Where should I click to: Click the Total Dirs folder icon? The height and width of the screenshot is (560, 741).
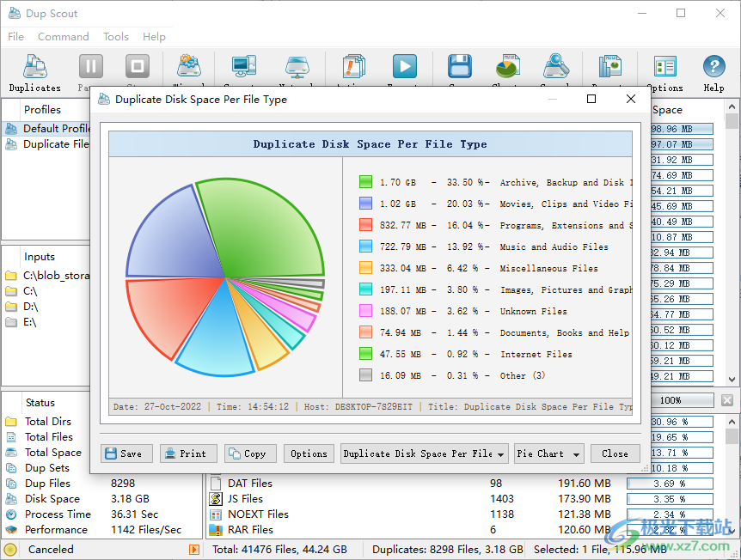[x=11, y=421]
